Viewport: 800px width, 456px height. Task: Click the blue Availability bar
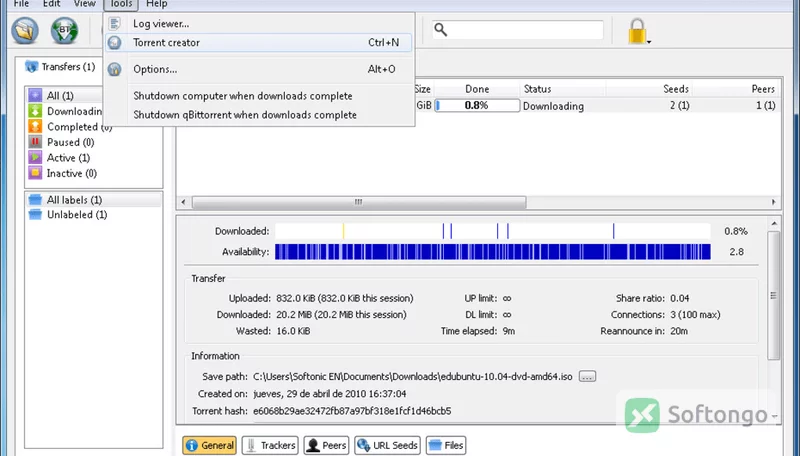point(492,251)
